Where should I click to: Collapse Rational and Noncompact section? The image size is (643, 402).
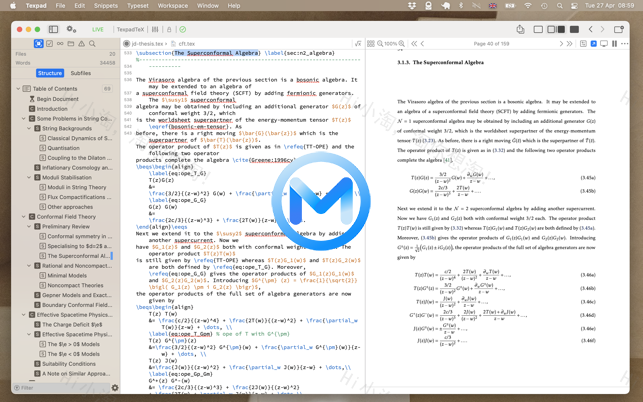29,266
